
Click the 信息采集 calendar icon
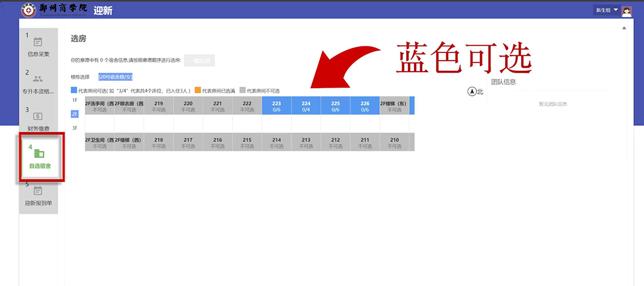[38, 42]
